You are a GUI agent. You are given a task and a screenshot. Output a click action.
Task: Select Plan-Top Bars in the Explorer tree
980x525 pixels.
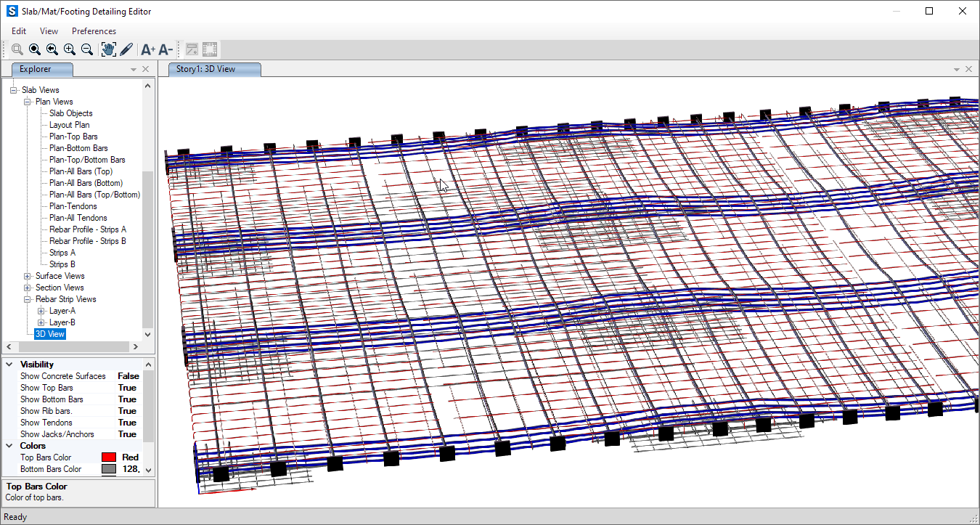coord(73,136)
